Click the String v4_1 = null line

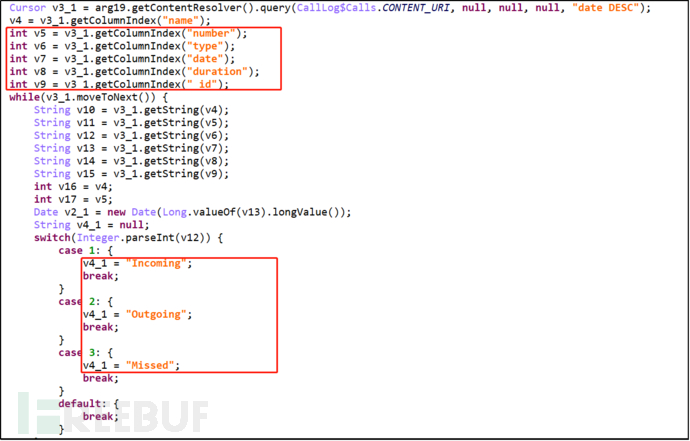point(92,224)
